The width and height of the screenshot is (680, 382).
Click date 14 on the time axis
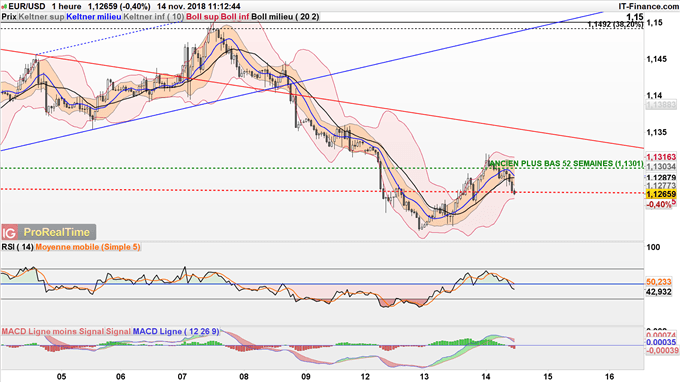point(486,376)
